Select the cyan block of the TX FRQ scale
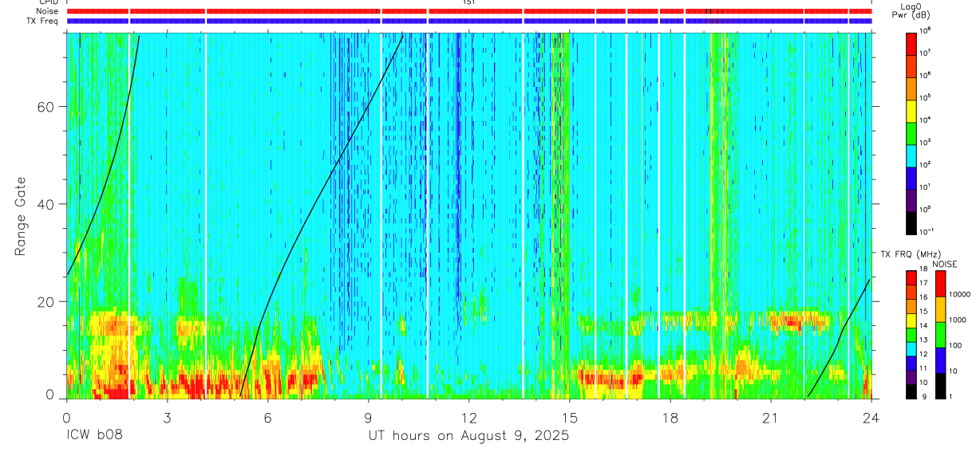Screen dimensions: 980x452 click(911, 348)
